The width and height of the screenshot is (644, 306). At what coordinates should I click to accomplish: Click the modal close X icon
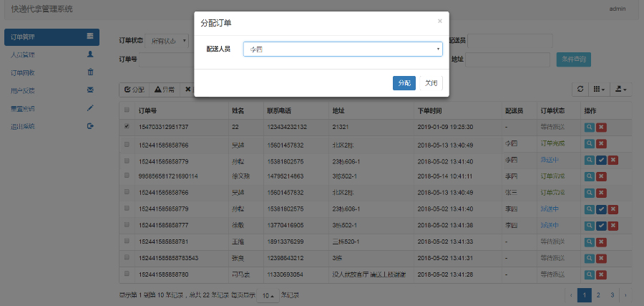(439, 21)
